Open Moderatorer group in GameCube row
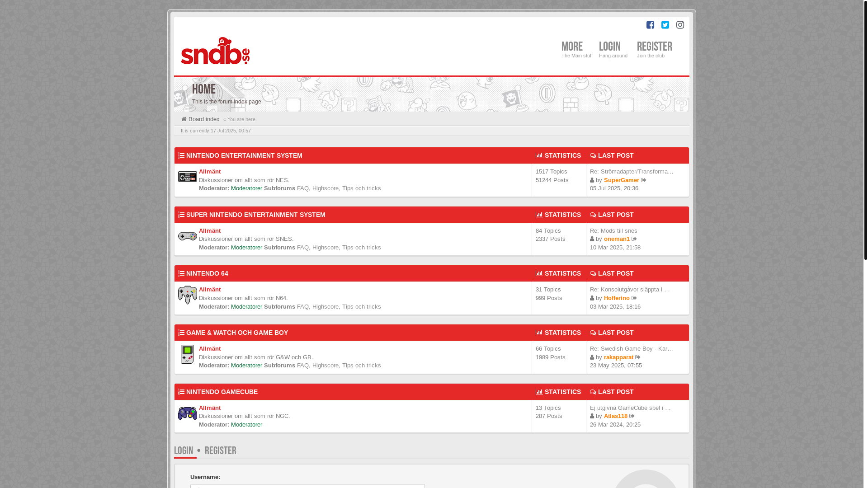868x488 pixels. (x=246, y=425)
